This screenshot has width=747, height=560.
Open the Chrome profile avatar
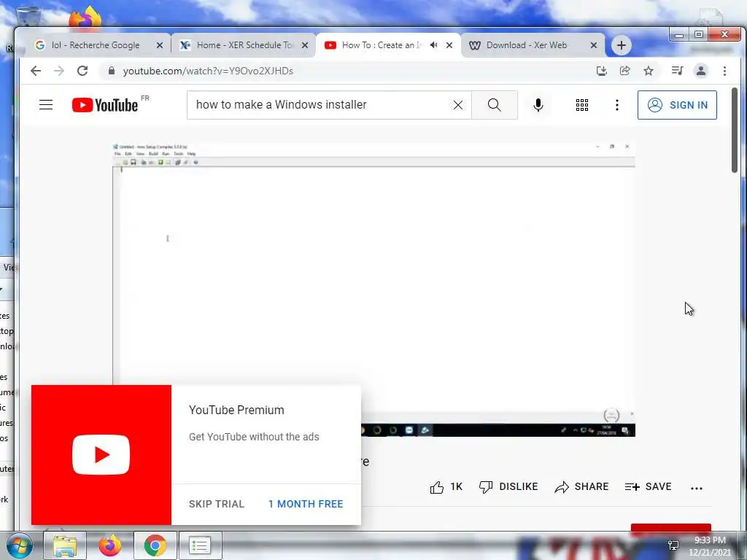tap(701, 71)
